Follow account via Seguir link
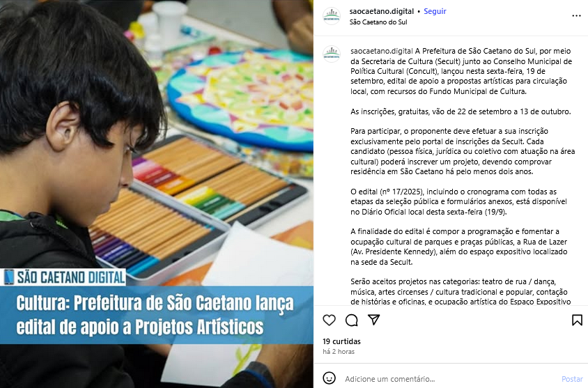Viewport: 588px width, 388px height. (435, 11)
